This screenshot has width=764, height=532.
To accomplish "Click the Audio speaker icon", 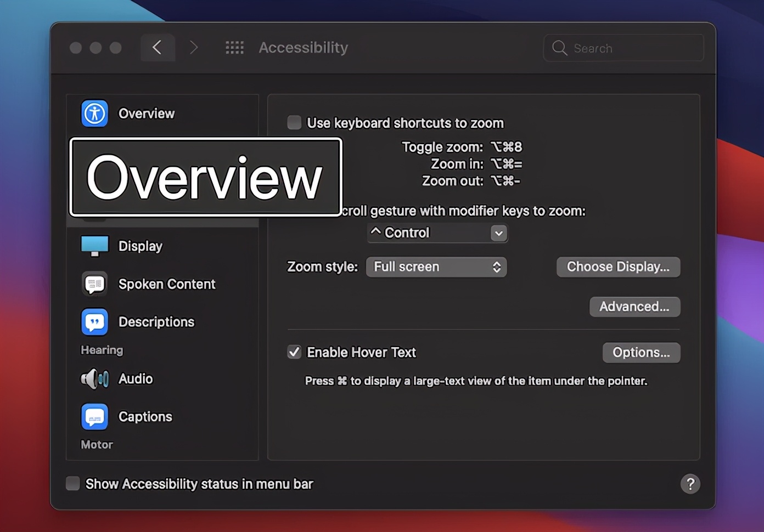I will coord(94,379).
